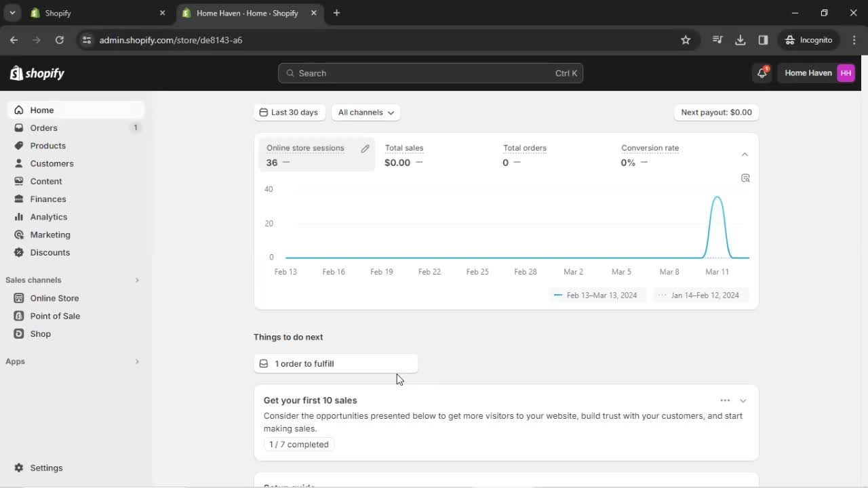Click the Products tag icon
The image size is (868, 488).
click(19, 146)
